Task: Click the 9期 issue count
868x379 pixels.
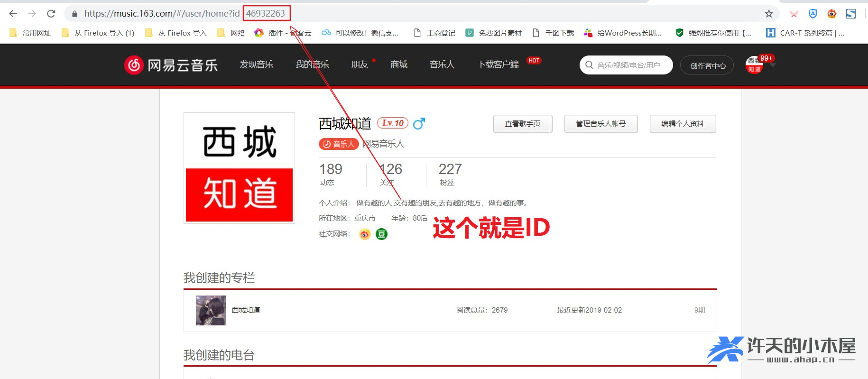Action: [700, 310]
